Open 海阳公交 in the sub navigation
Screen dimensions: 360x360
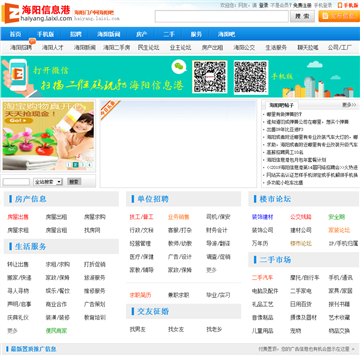tap(244, 48)
